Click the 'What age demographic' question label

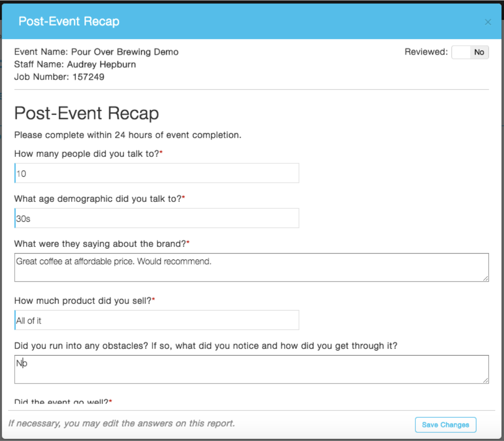98,199
